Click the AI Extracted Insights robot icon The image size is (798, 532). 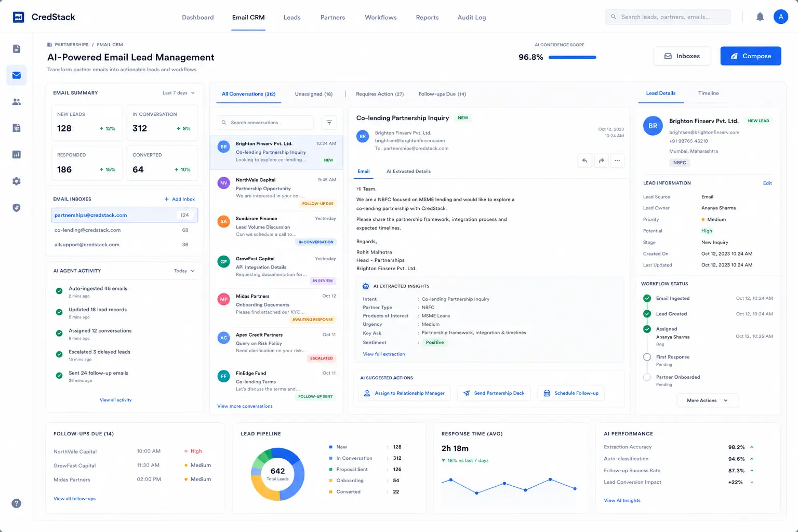(x=366, y=286)
